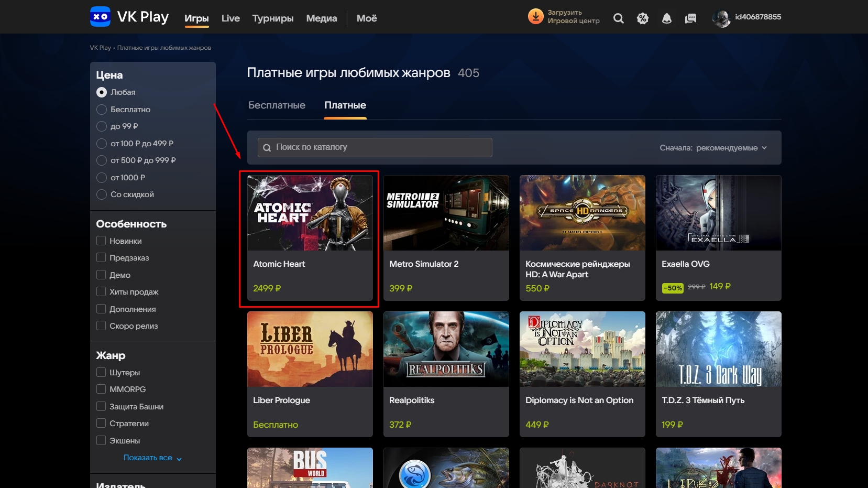The width and height of the screenshot is (868, 488).
Task: Check the MMORPG genre checkbox
Action: click(101, 389)
